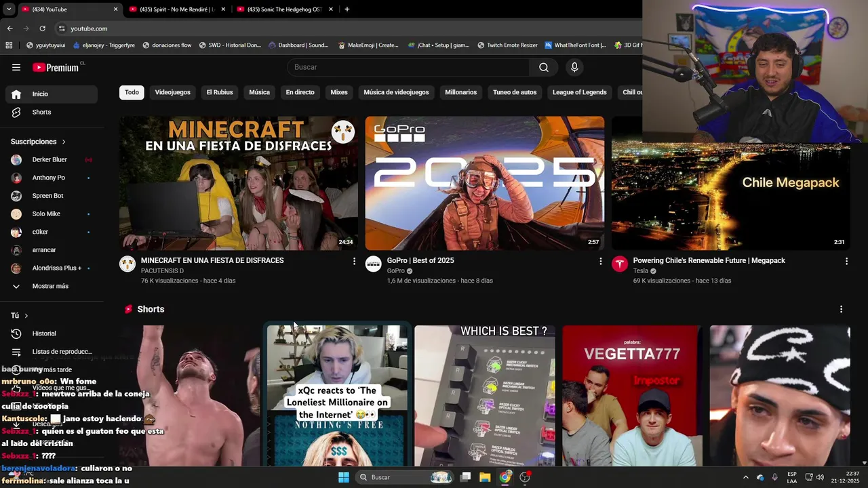Open the WhatTheFont bookmark
Screen dimensions: 868x488
tap(574, 45)
